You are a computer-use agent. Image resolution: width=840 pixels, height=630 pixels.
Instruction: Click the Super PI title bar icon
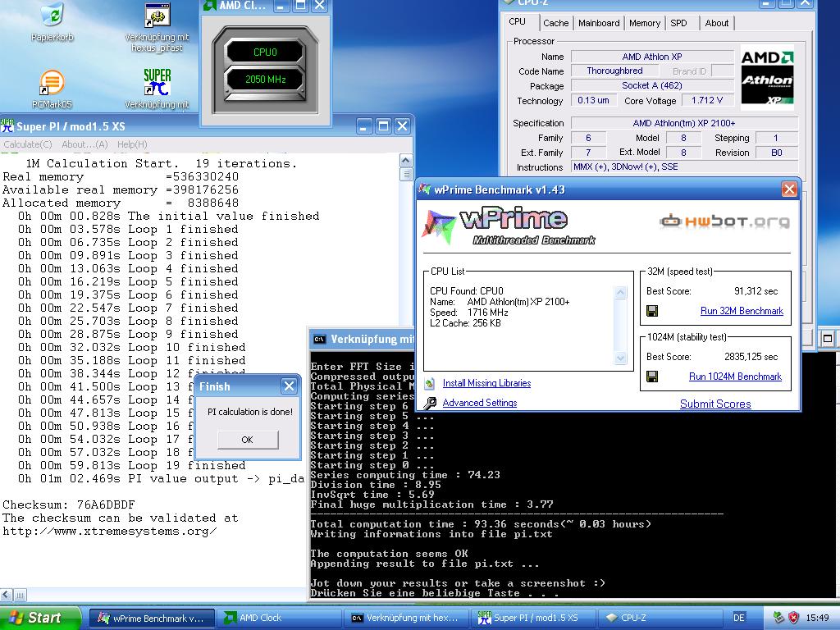pos(7,126)
